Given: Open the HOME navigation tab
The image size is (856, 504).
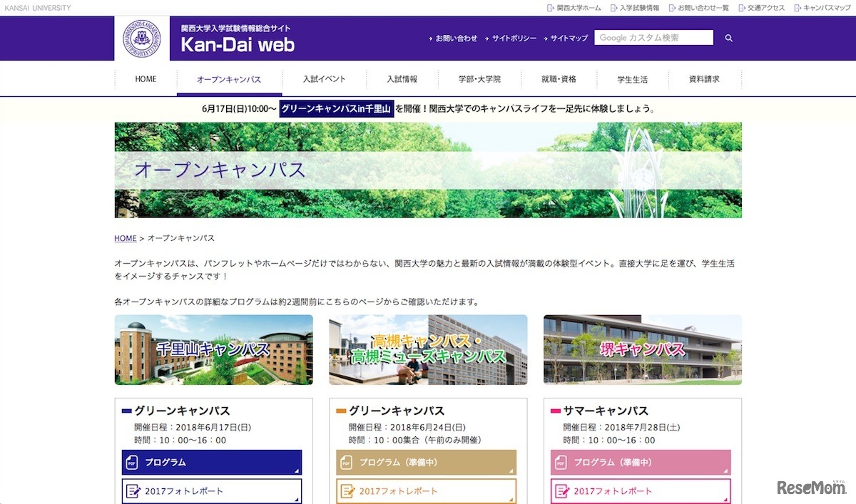Looking at the screenshot, I should click(x=146, y=79).
